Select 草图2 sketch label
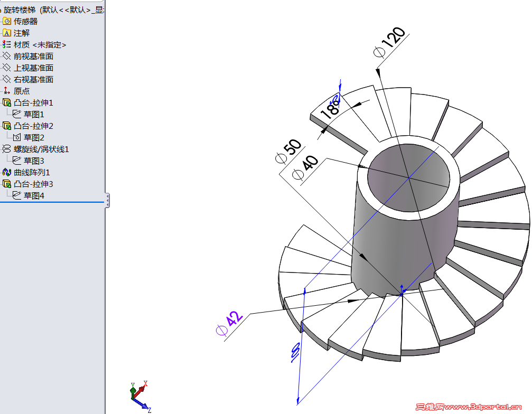The image size is (532, 414). [x=34, y=137]
